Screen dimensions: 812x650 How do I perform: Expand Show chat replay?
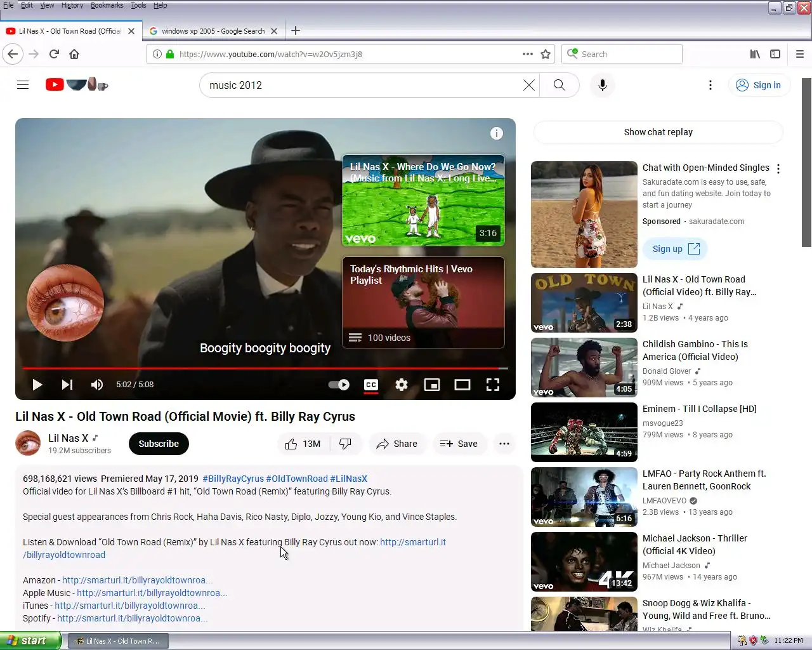point(658,132)
